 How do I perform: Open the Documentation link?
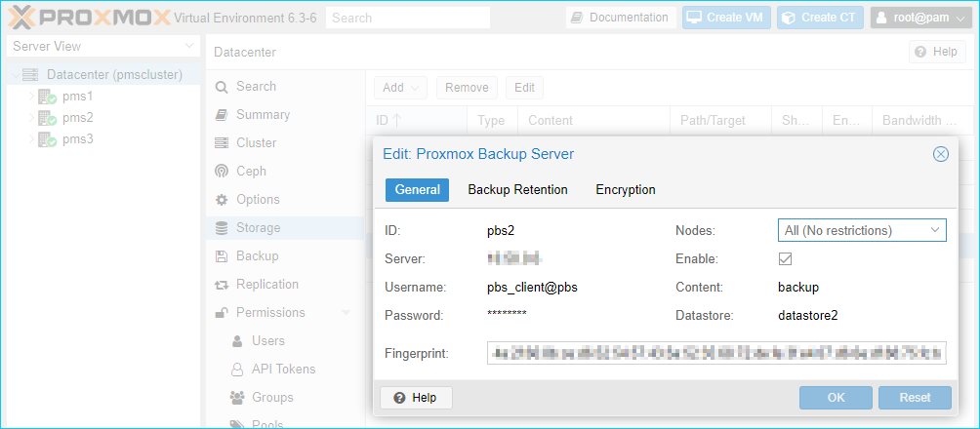pyautogui.click(x=621, y=18)
